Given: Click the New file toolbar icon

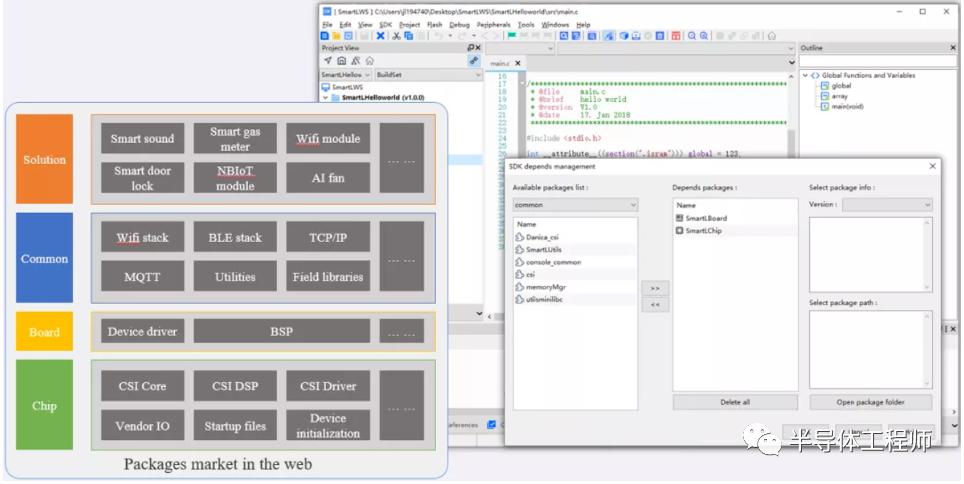Looking at the screenshot, I should 326,36.
